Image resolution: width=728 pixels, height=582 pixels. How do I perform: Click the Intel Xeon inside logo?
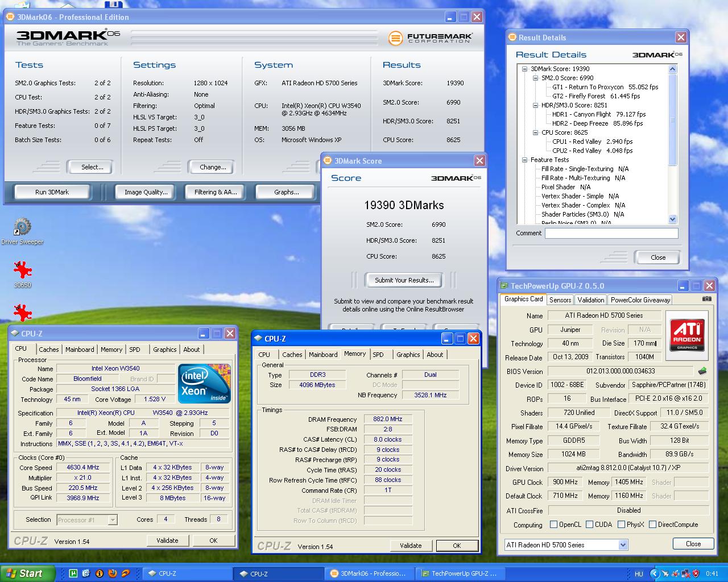(204, 383)
